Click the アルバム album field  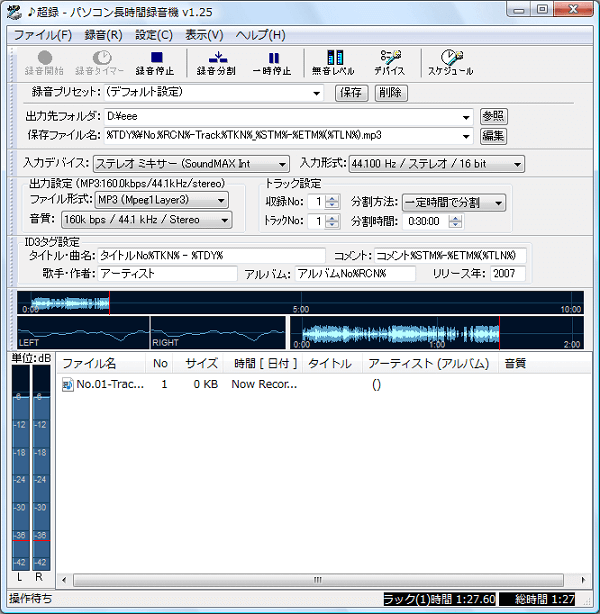click(x=355, y=273)
